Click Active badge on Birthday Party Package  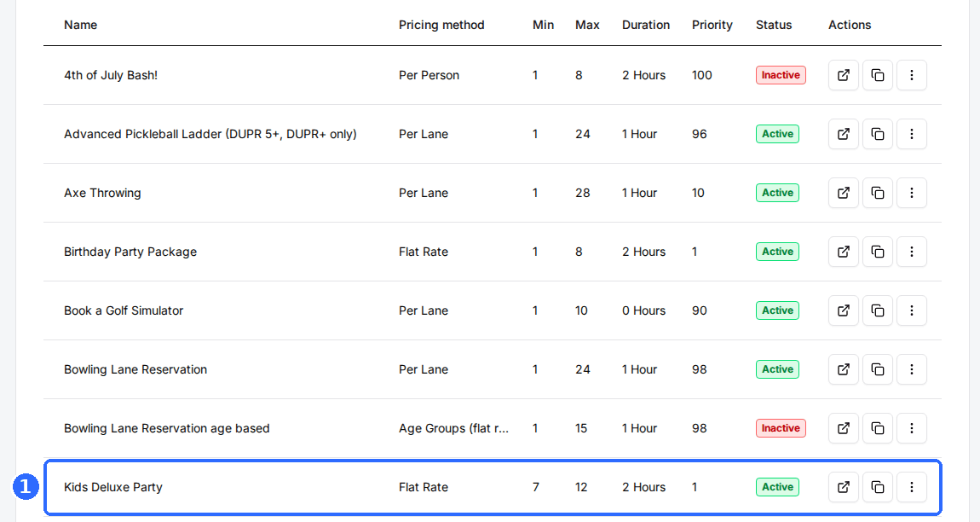tap(777, 252)
